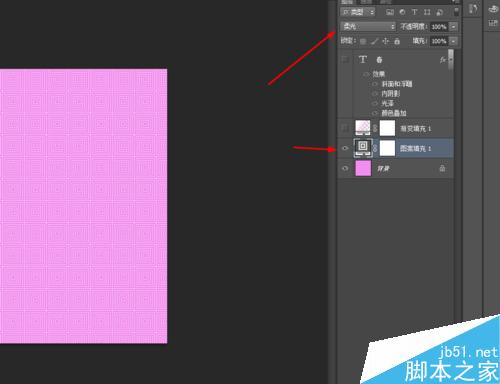500x384 pixels.
Task: Click the 内阴影 effect label
Action: (x=391, y=94)
